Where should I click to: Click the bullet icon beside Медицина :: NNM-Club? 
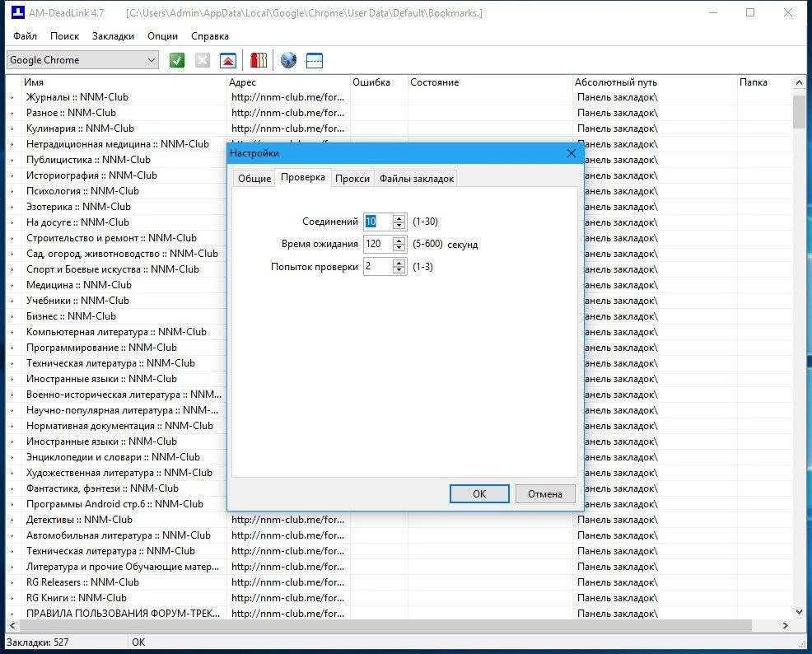(x=12, y=285)
